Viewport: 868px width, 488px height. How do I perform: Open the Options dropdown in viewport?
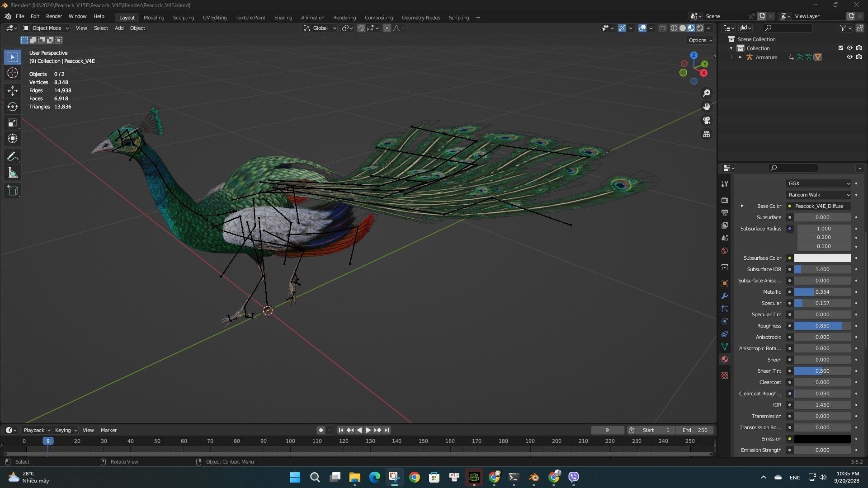pos(700,40)
